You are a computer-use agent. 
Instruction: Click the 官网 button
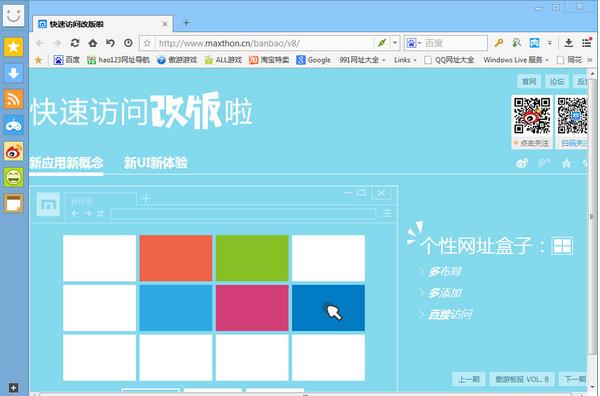529,81
